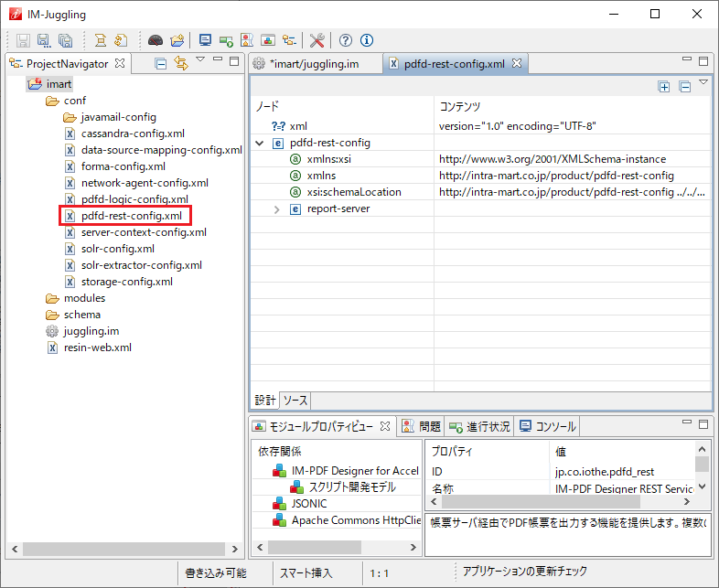Select the schema folder
Screen dimensions: 719x588
[x=73, y=315]
